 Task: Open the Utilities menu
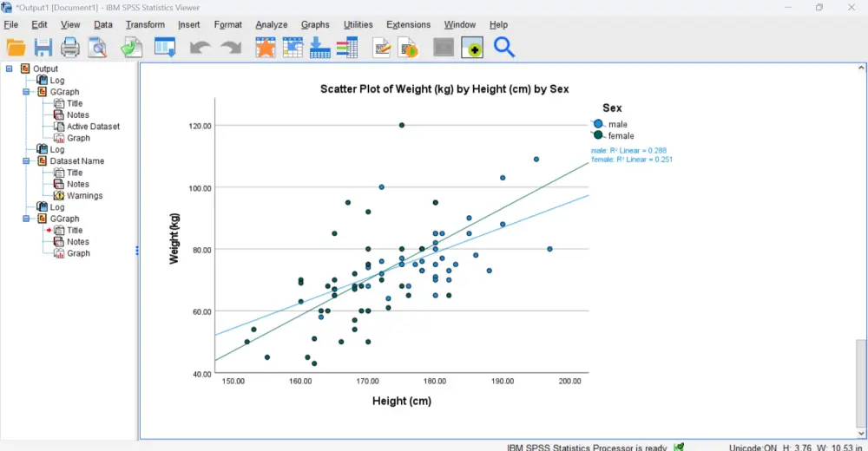[x=358, y=25]
